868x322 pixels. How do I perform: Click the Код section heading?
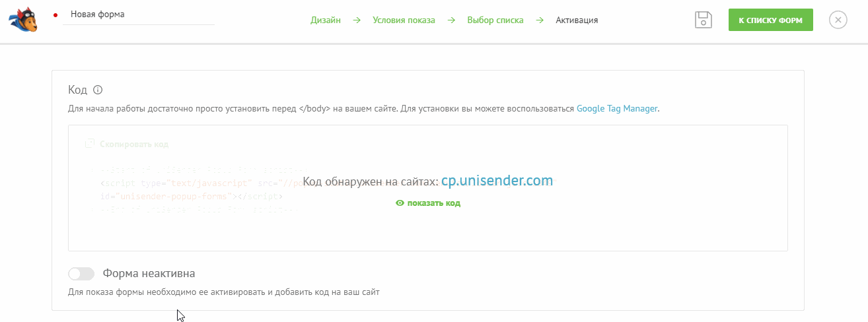[x=77, y=90]
